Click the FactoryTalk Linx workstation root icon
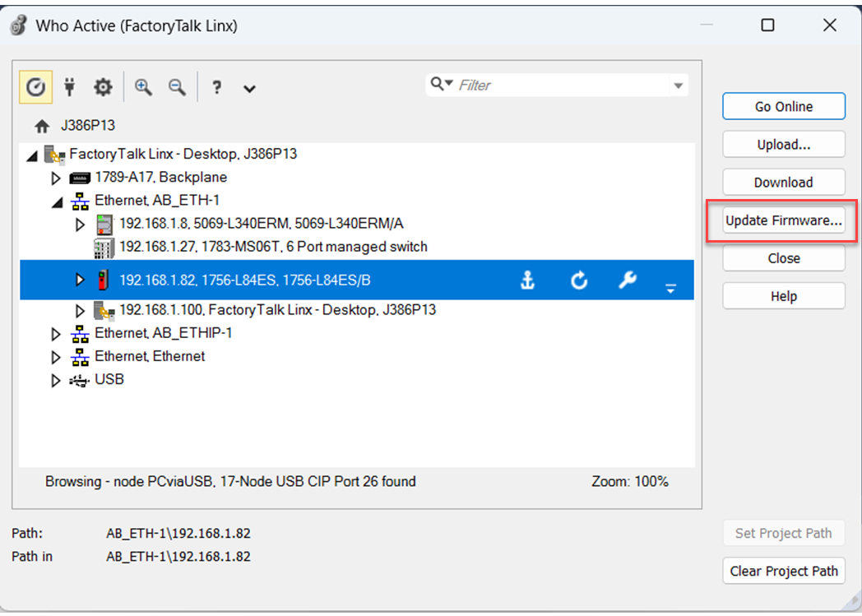This screenshot has height=616, width=862. click(54, 155)
